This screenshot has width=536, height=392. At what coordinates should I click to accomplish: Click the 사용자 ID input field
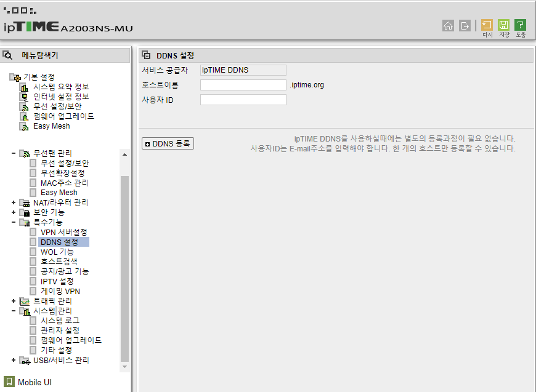(x=243, y=100)
